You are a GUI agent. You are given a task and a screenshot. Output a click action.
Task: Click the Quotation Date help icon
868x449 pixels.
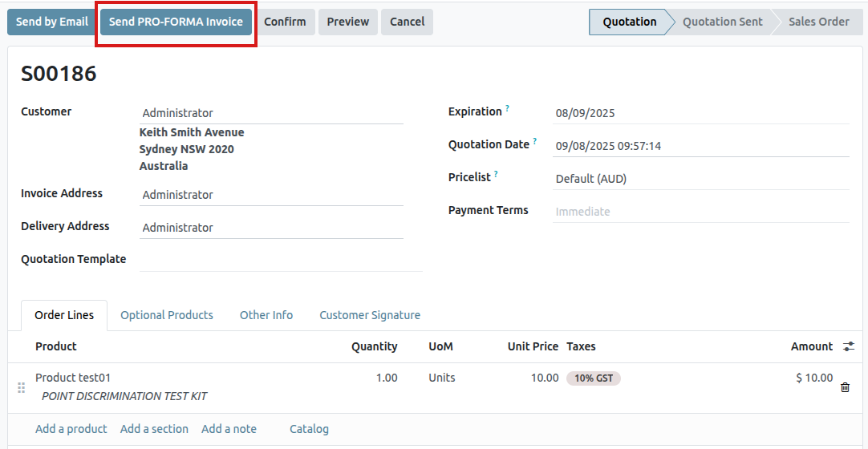click(x=534, y=141)
